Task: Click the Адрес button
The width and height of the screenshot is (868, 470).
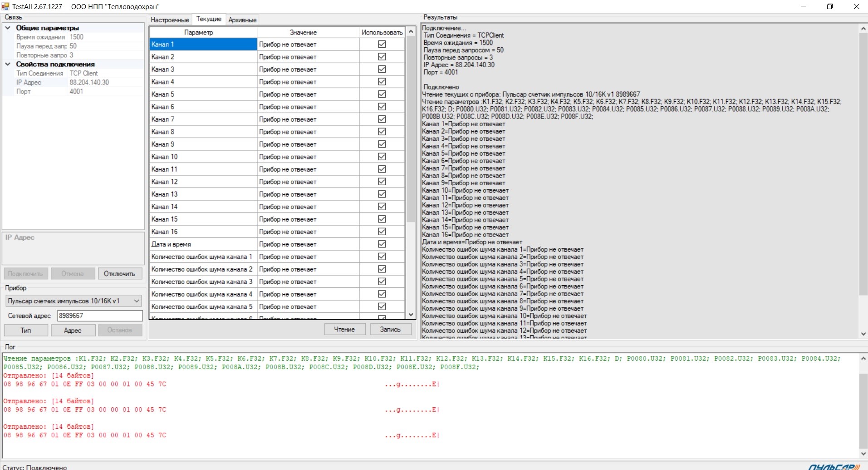Action: coord(73,330)
